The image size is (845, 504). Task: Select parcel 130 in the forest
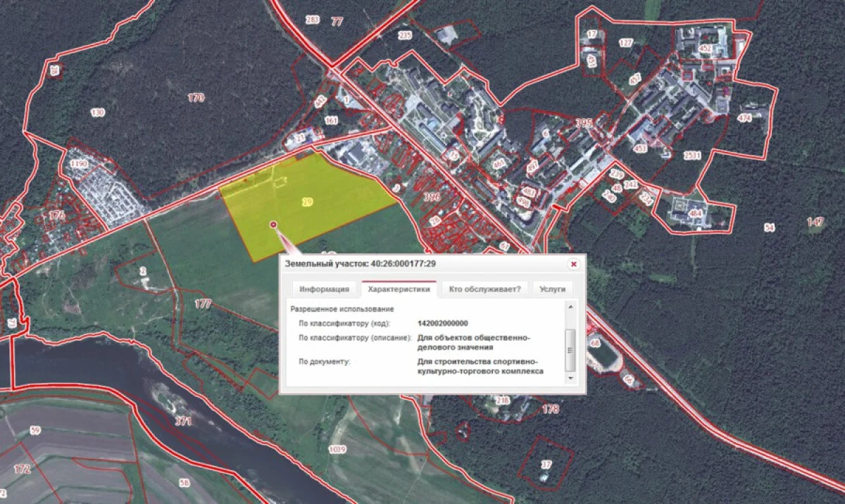coord(97,113)
